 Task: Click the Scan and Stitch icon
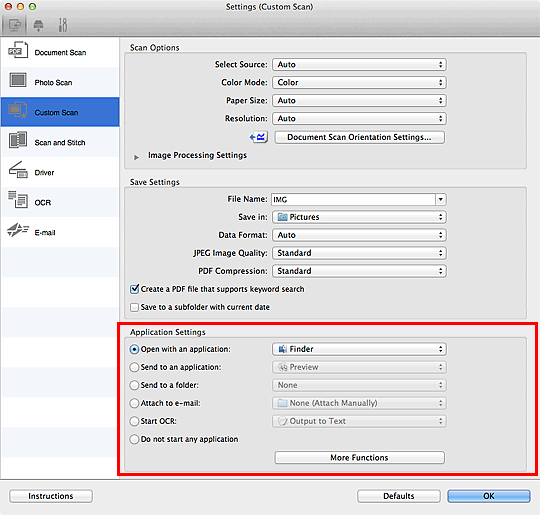18,140
